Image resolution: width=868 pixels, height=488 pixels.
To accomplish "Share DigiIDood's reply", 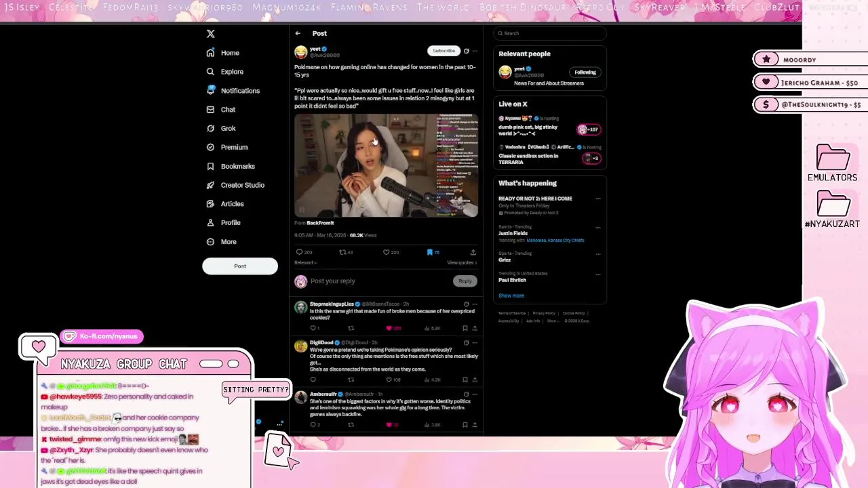I will [x=475, y=380].
